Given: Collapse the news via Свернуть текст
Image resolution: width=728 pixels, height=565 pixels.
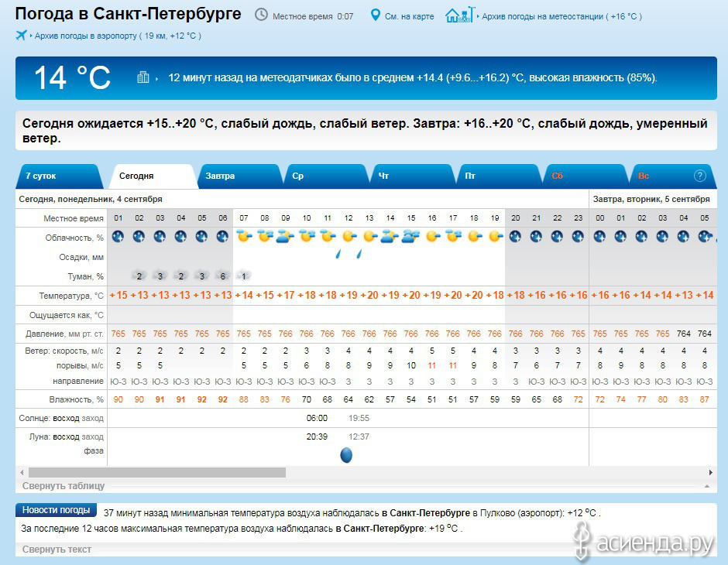Looking at the screenshot, I should coord(57,550).
